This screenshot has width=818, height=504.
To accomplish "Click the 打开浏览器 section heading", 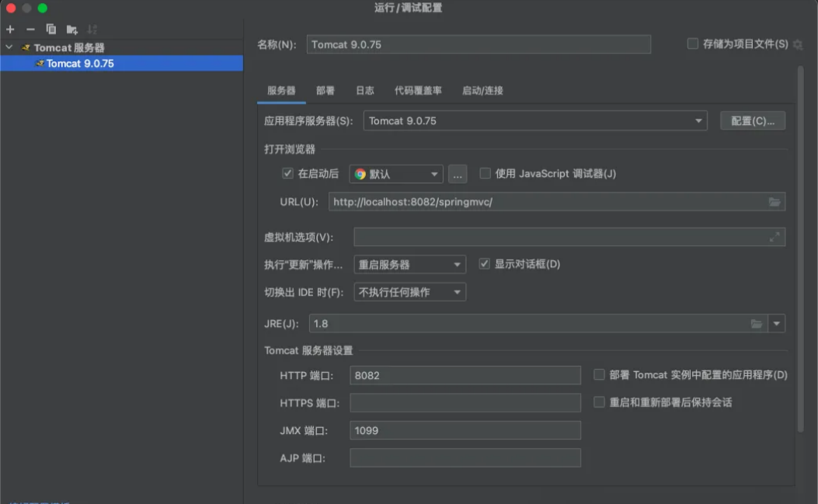I will pos(290,149).
